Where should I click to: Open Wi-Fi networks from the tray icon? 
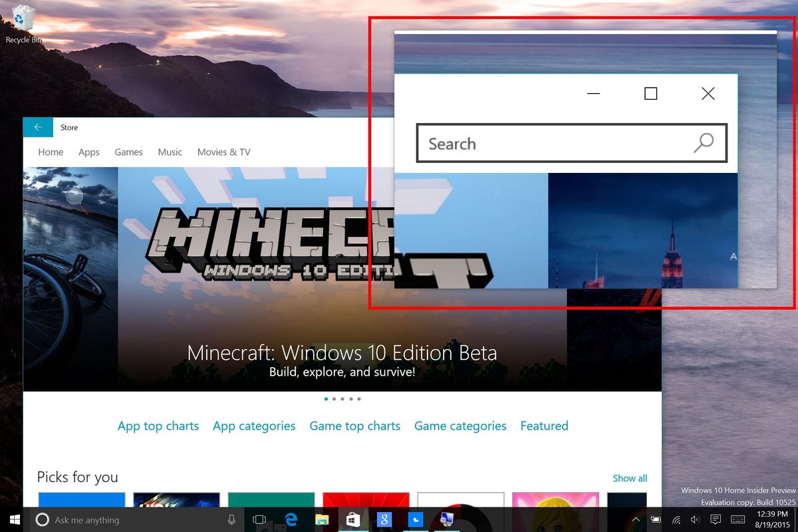676,519
